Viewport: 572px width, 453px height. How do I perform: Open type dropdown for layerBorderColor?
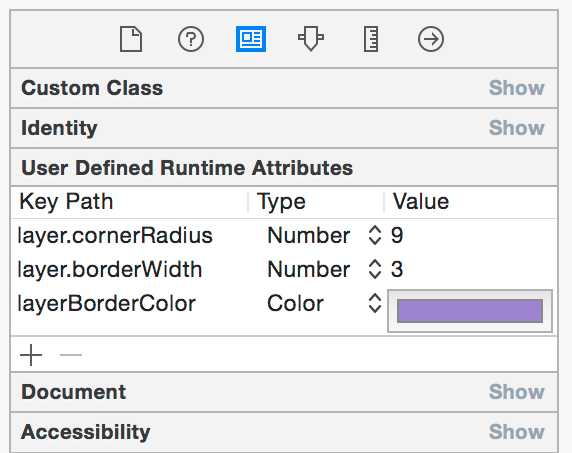(x=375, y=303)
